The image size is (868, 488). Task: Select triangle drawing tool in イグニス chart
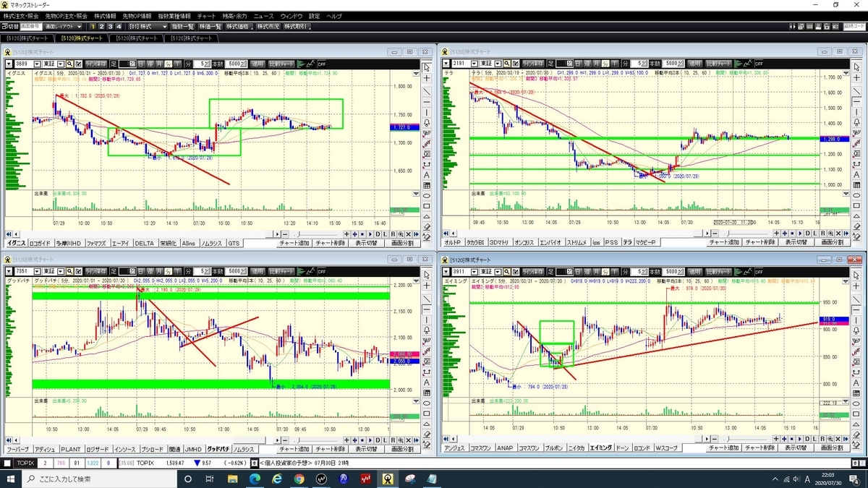pyautogui.click(x=427, y=216)
